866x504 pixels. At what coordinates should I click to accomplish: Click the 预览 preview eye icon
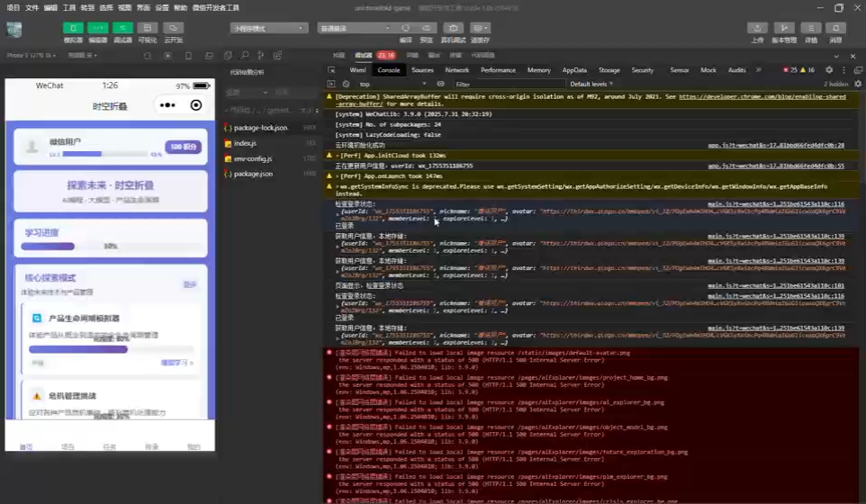click(x=427, y=28)
